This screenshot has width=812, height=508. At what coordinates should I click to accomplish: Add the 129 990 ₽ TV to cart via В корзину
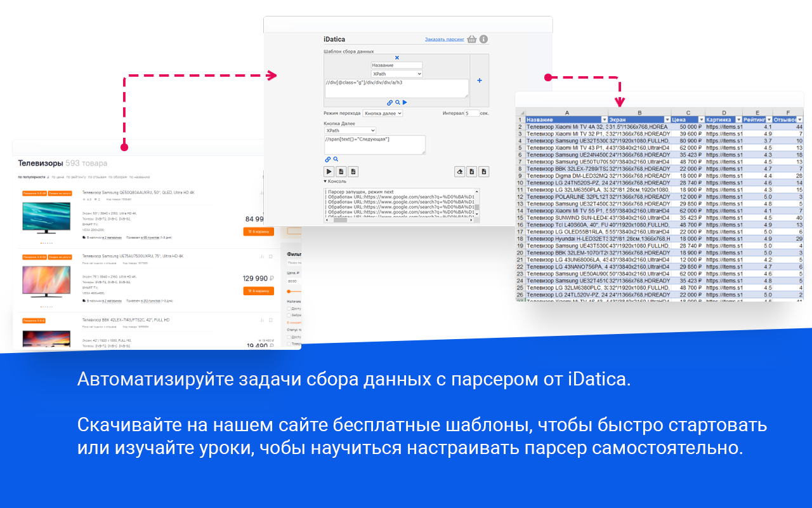coord(259,291)
